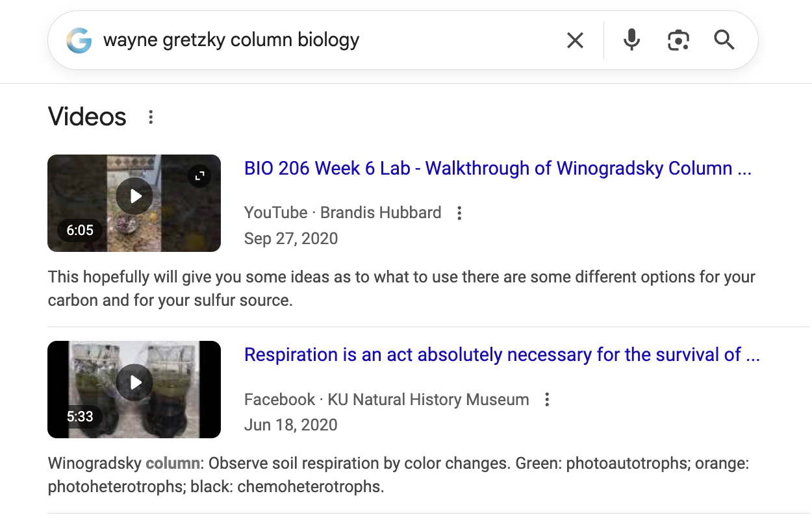
Task: Start voice search with the microphone icon
Action: [631, 41]
